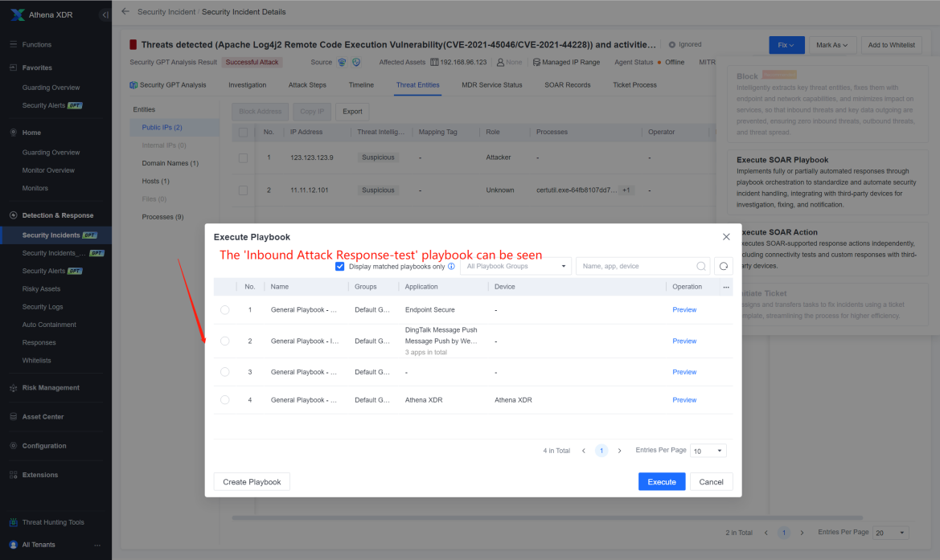Open the Fix dropdown button
The image size is (940, 560).
pos(786,45)
